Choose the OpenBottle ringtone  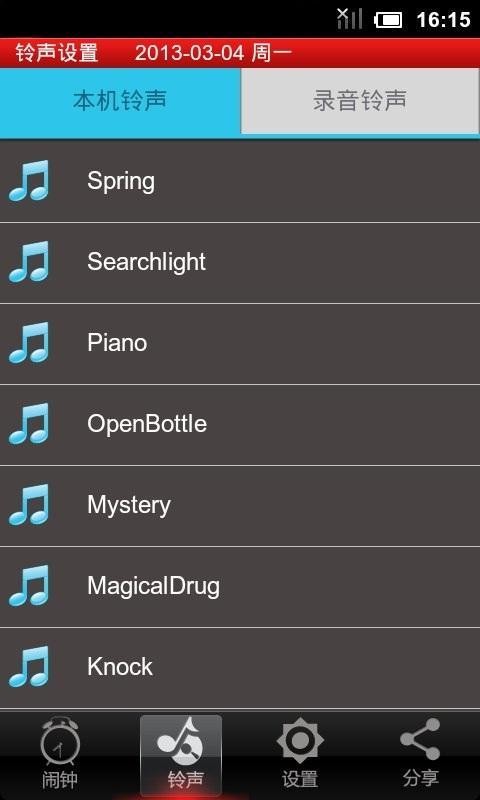(x=240, y=424)
